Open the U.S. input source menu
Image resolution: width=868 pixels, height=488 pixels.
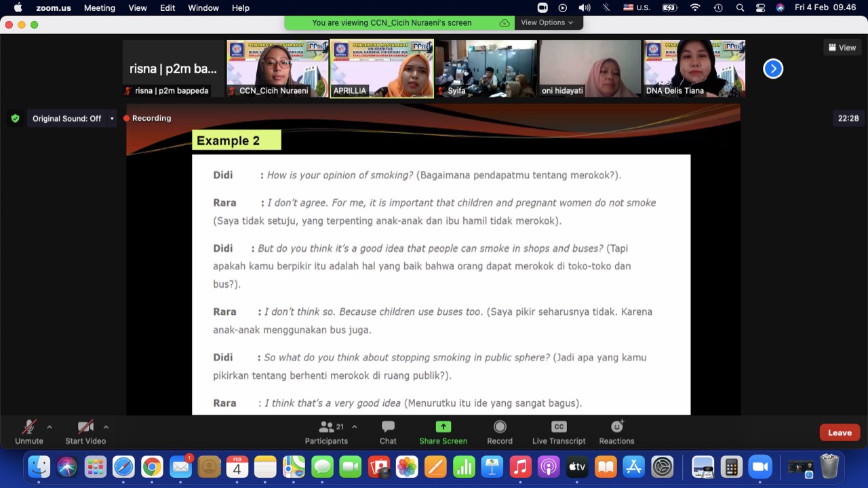pos(636,7)
